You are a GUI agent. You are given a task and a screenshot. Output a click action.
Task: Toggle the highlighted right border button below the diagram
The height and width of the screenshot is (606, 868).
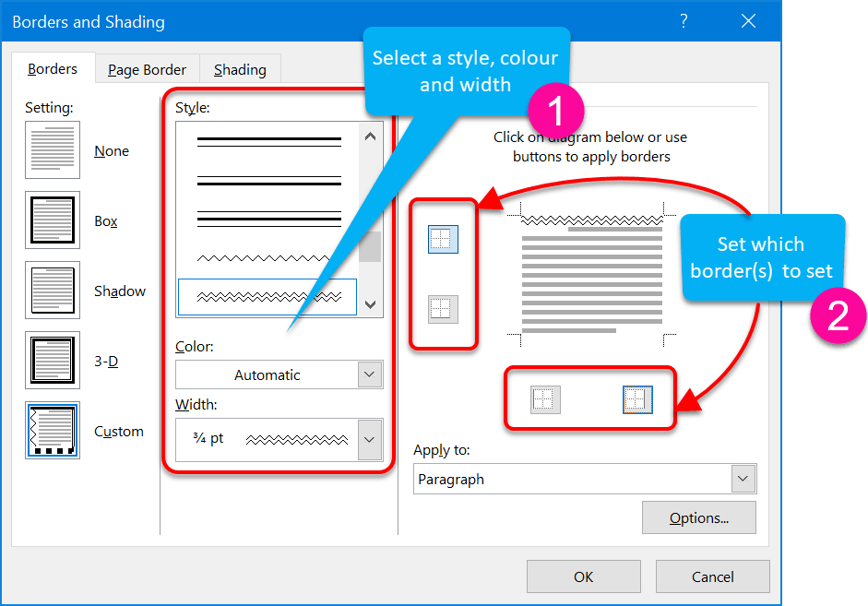click(637, 399)
